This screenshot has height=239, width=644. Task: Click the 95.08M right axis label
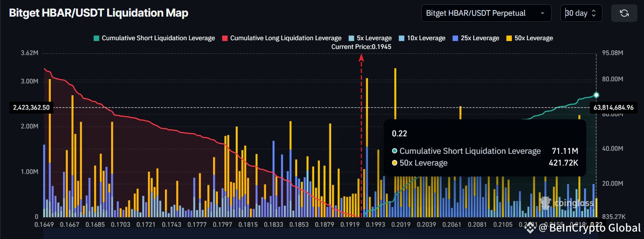pos(612,53)
